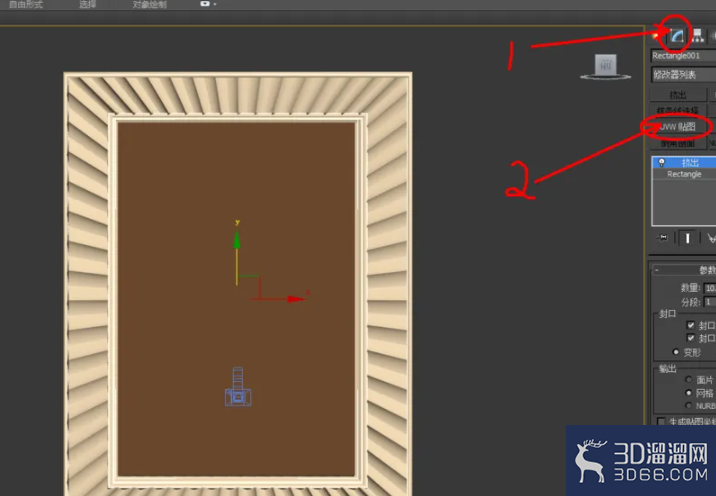716x496 pixels.
Task: Open the ribbon toggle dropdown icon
Action: point(208,4)
